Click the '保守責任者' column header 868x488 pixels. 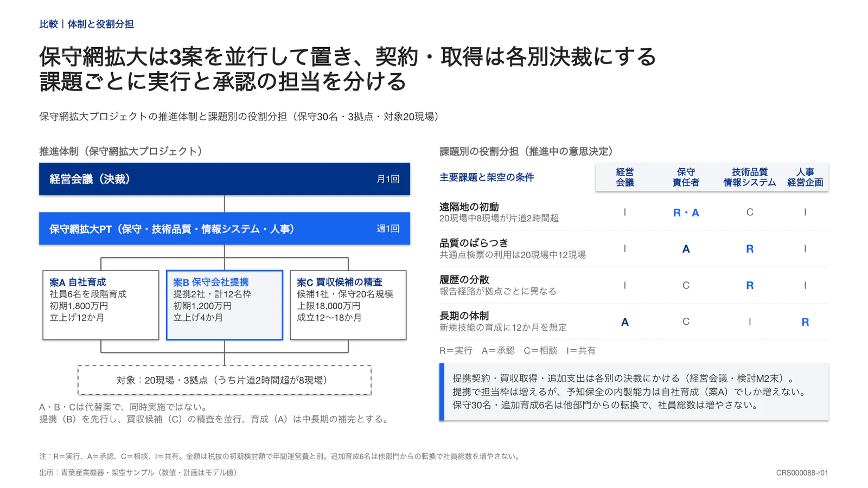coord(686,177)
